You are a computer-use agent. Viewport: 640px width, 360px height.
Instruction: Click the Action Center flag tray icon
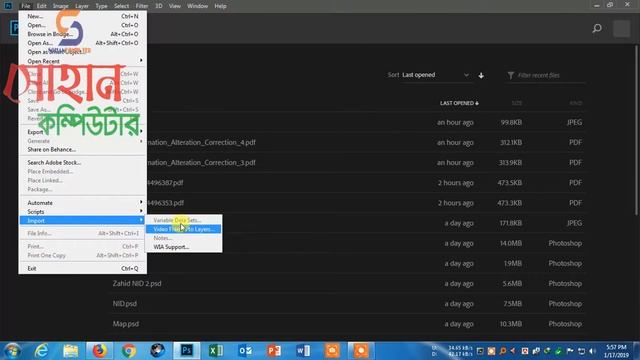(570, 351)
